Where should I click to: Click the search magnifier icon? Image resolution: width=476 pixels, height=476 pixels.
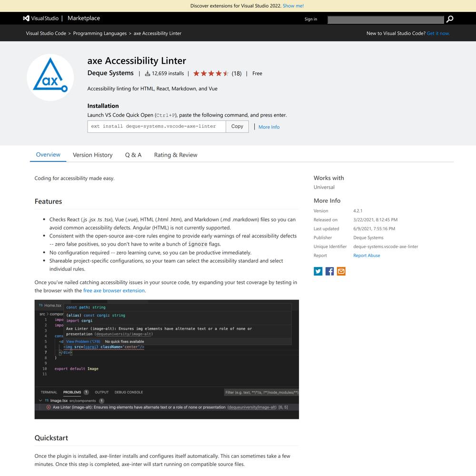450,19
